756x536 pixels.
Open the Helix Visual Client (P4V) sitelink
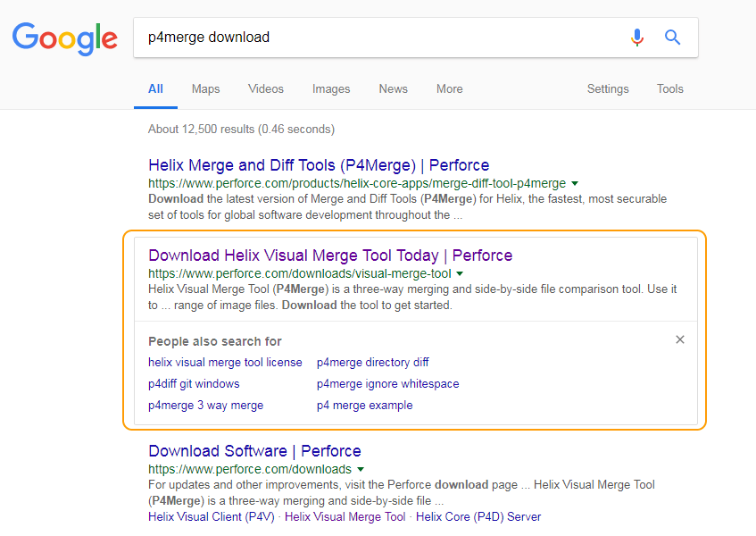coord(212,516)
